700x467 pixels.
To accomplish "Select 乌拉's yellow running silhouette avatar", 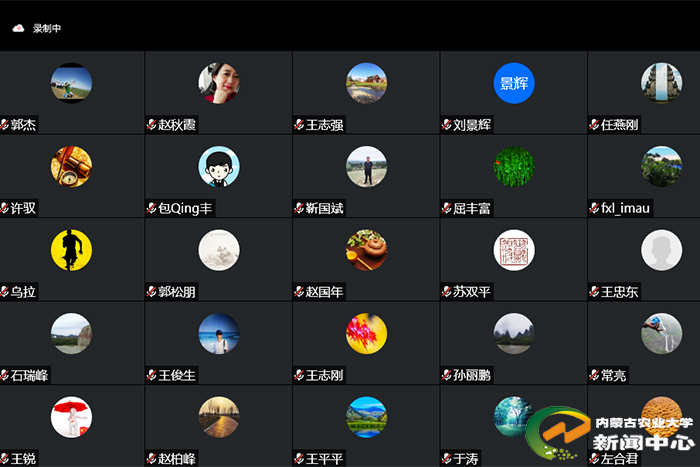I will click(x=71, y=250).
